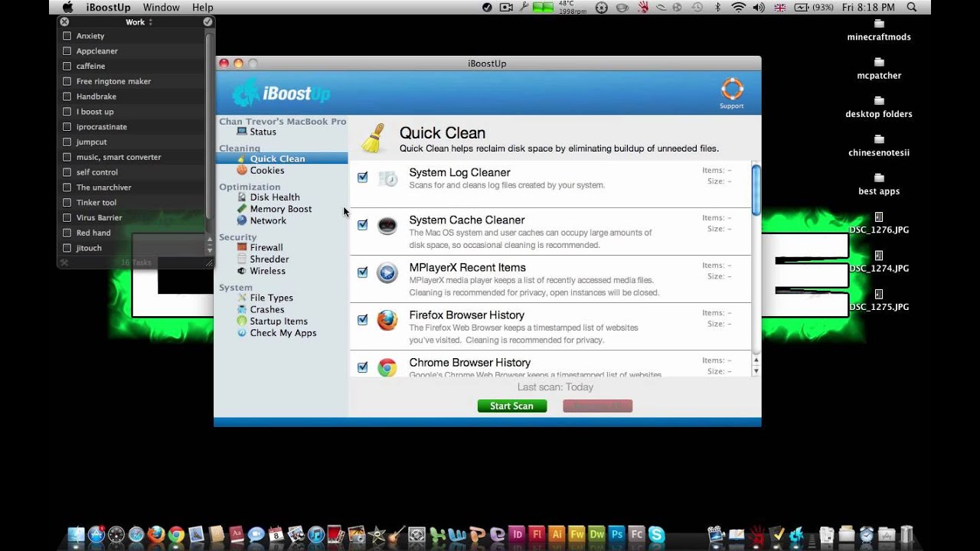
Task: Open Photoshop in the Dock
Action: [617, 535]
